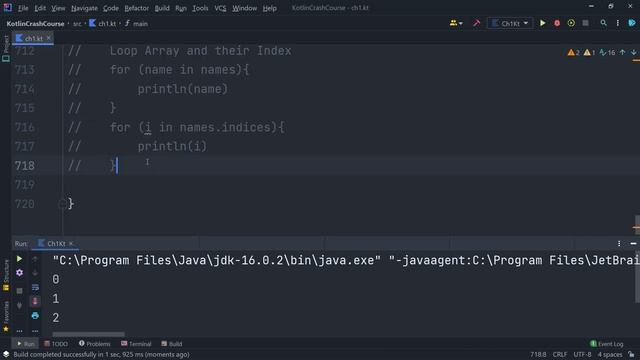Open the VCS menu
Screen dimensions: 640x360
(x=220, y=8)
